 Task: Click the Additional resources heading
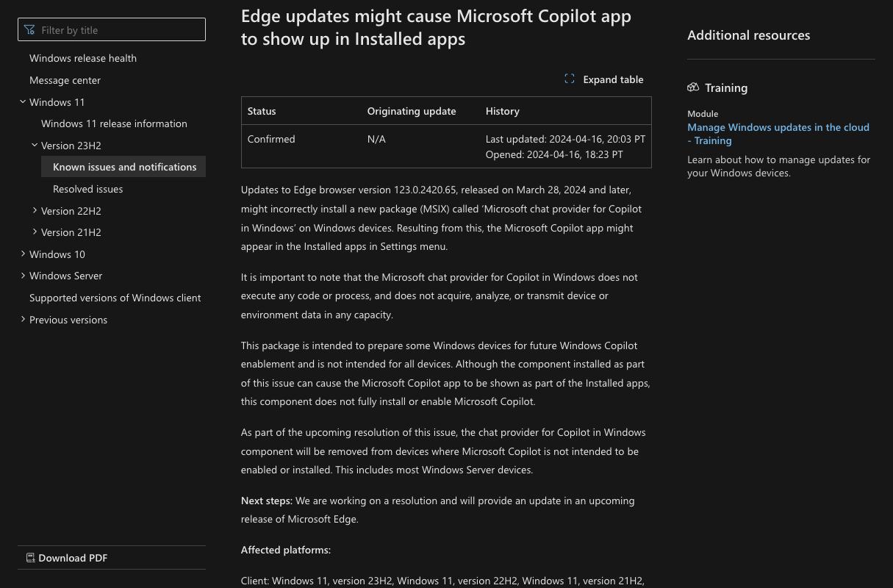click(x=748, y=35)
